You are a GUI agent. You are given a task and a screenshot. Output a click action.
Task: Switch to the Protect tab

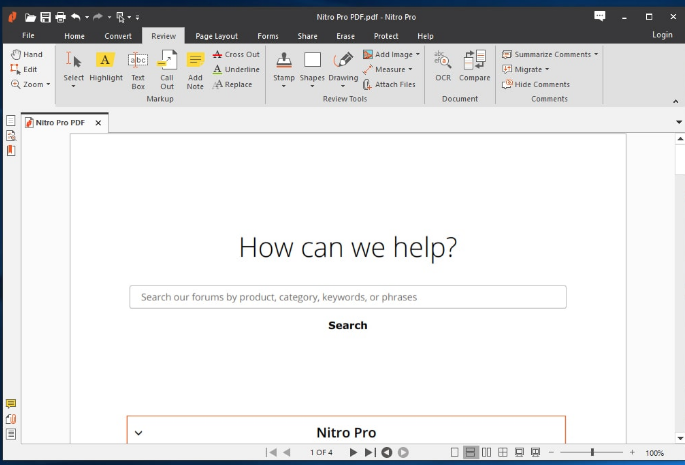386,36
